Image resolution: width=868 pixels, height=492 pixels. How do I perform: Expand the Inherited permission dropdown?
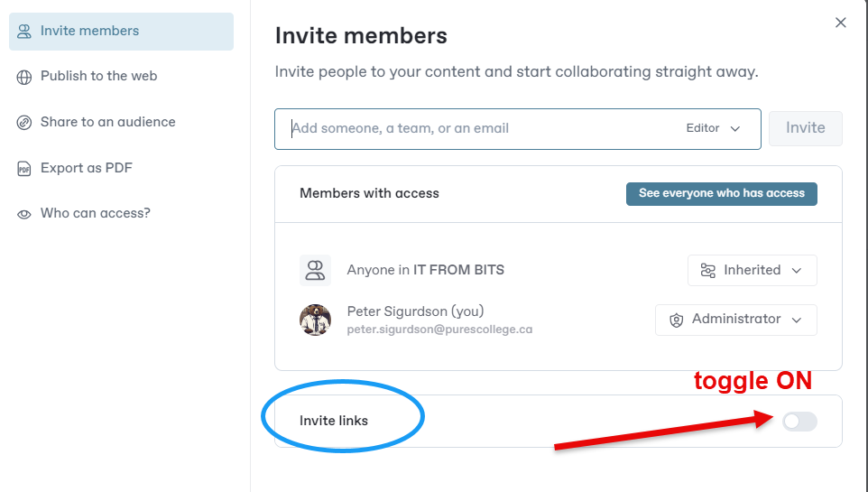click(x=753, y=270)
